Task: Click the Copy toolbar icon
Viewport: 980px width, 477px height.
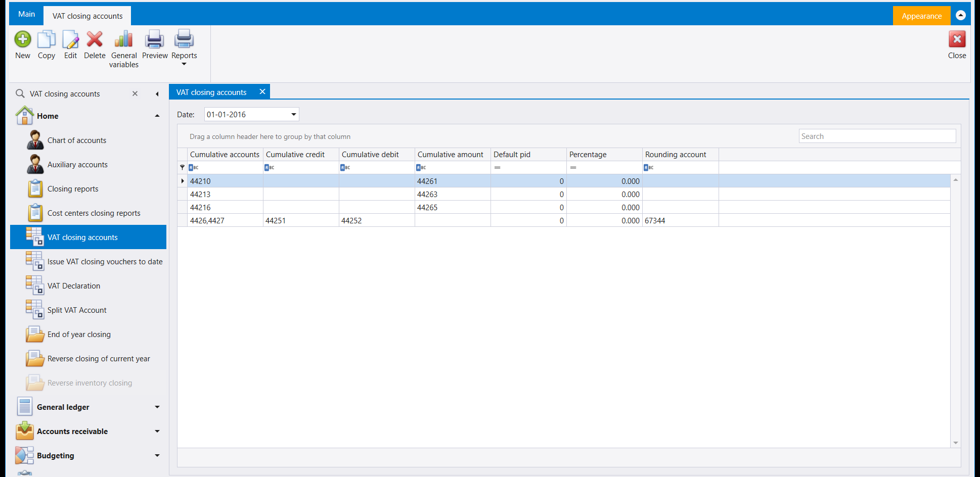Action: pyautogui.click(x=47, y=39)
